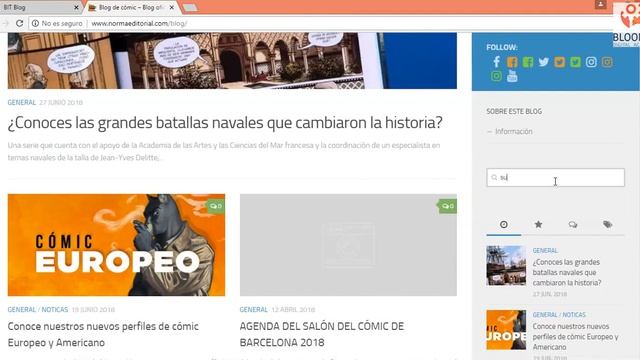Image resolution: width=640 pixels, height=360 pixels.
Task: Open the white Facebook follow icon
Action: click(x=496, y=62)
